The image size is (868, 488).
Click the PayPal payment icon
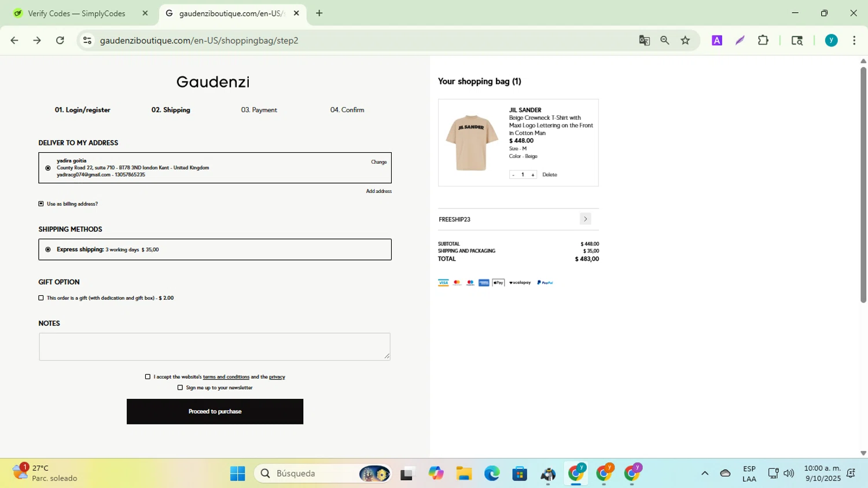[x=545, y=282]
